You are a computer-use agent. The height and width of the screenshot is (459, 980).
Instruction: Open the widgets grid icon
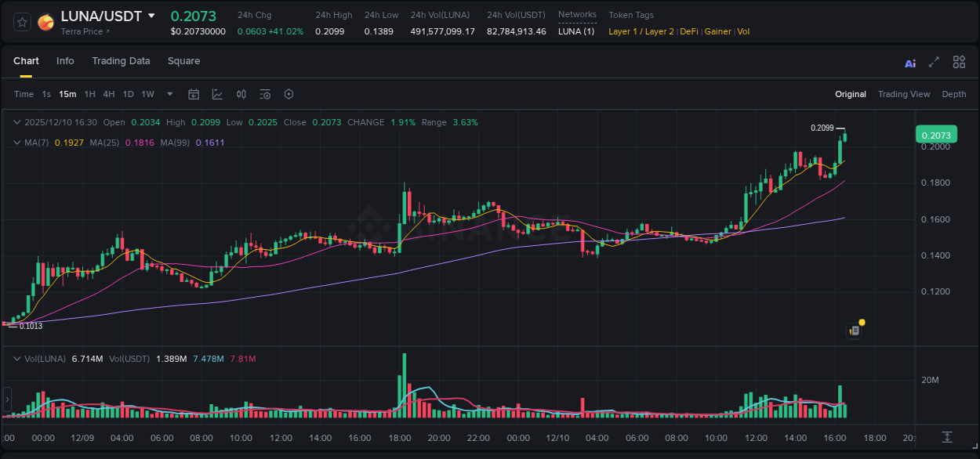[959, 61]
